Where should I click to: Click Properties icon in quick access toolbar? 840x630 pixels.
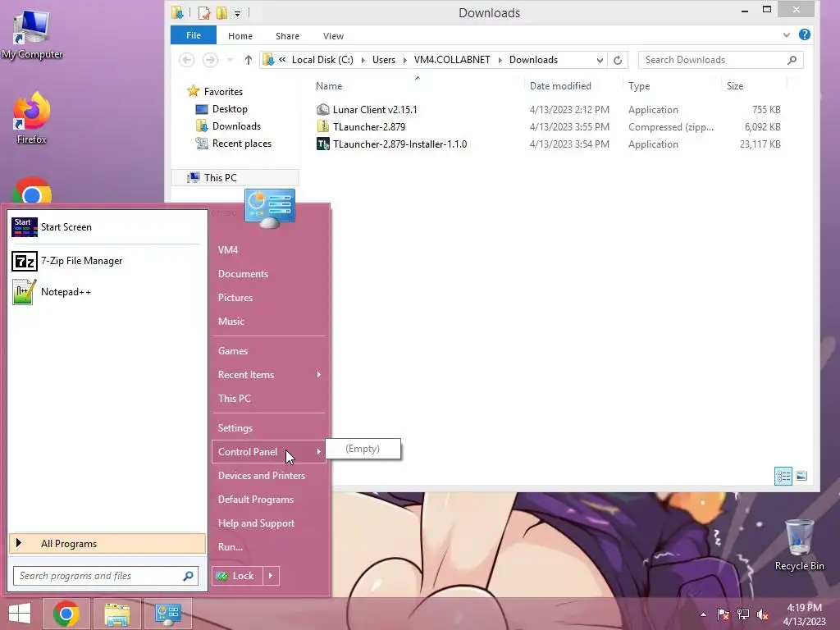coord(203,13)
